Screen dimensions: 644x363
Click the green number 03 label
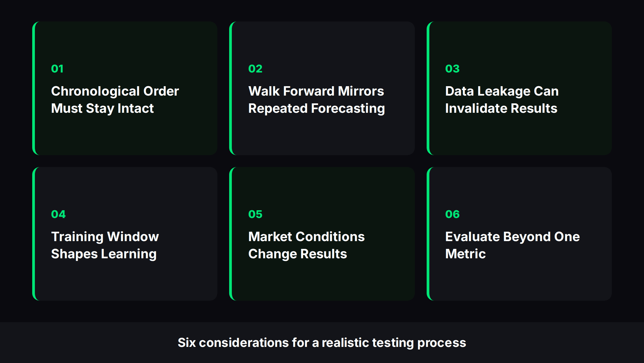click(452, 69)
